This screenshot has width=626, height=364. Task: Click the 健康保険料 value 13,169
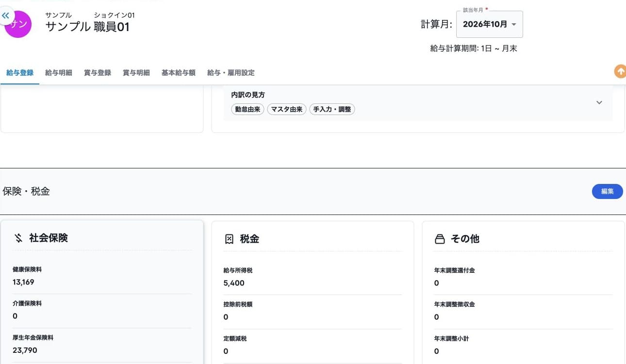pyautogui.click(x=24, y=282)
